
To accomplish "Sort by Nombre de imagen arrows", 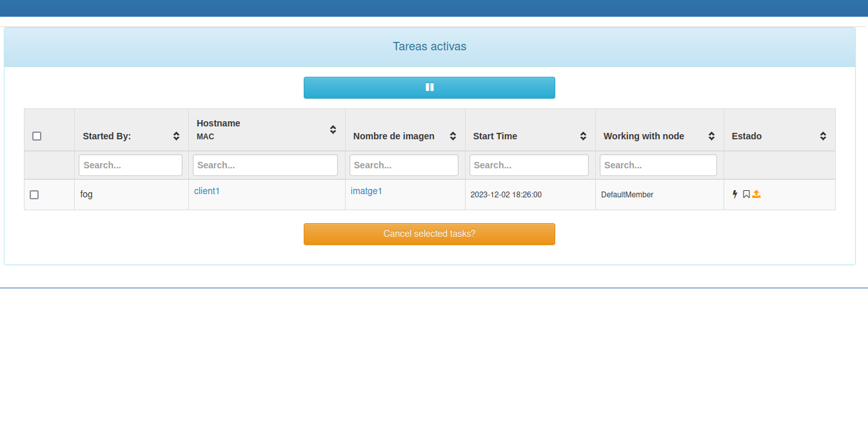I will pyautogui.click(x=453, y=136).
